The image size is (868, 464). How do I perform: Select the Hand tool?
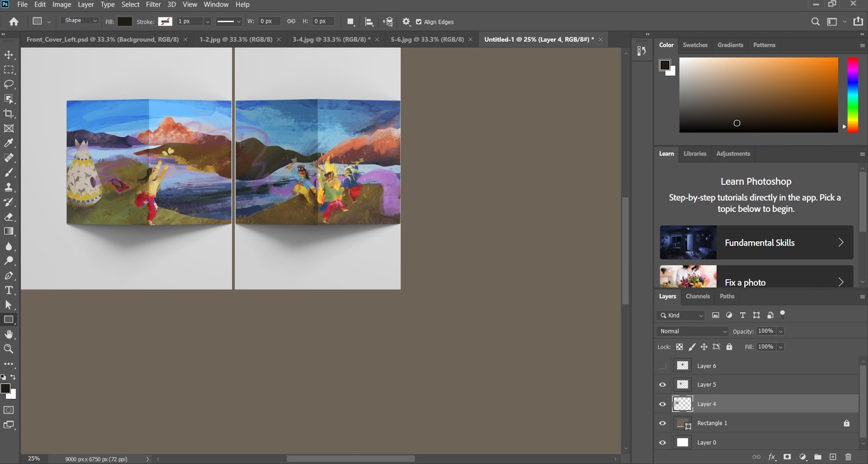pos(9,334)
